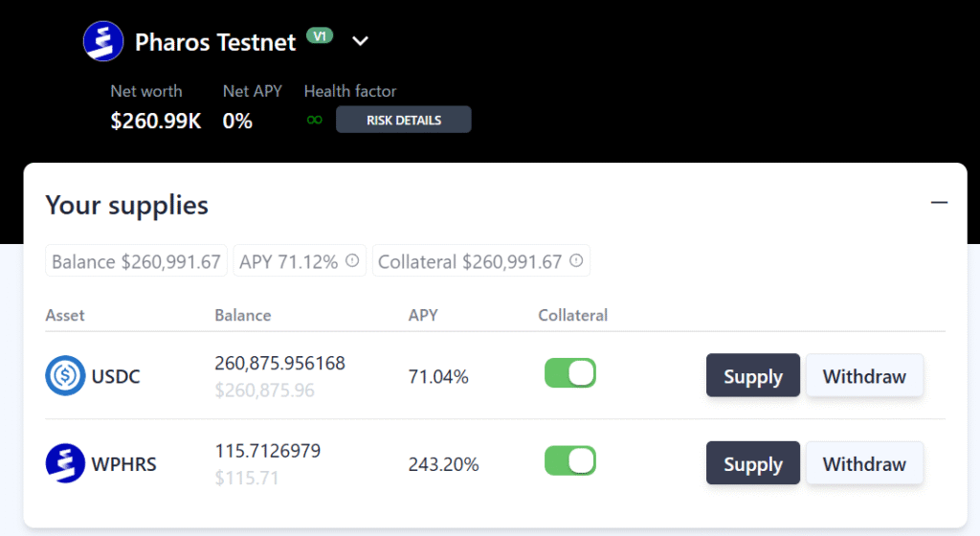Click the Asset column header
Viewport: 980px width, 536px height.
point(65,315)
